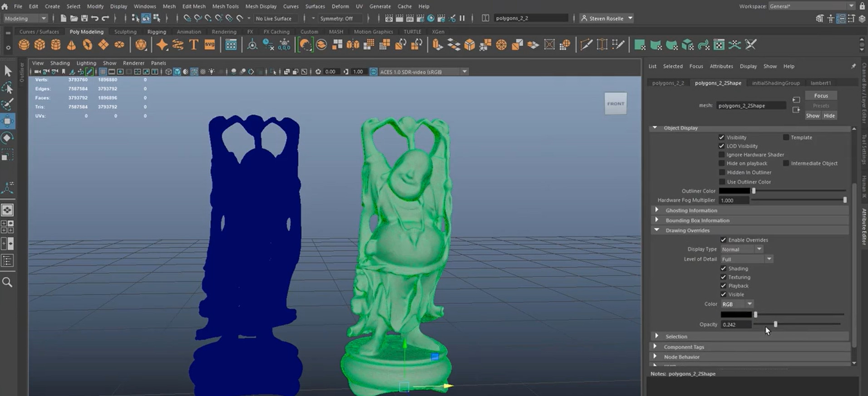This screenshot has width=868, height=396.
Task: Click the Opacity slider handle
Action: 775,324
